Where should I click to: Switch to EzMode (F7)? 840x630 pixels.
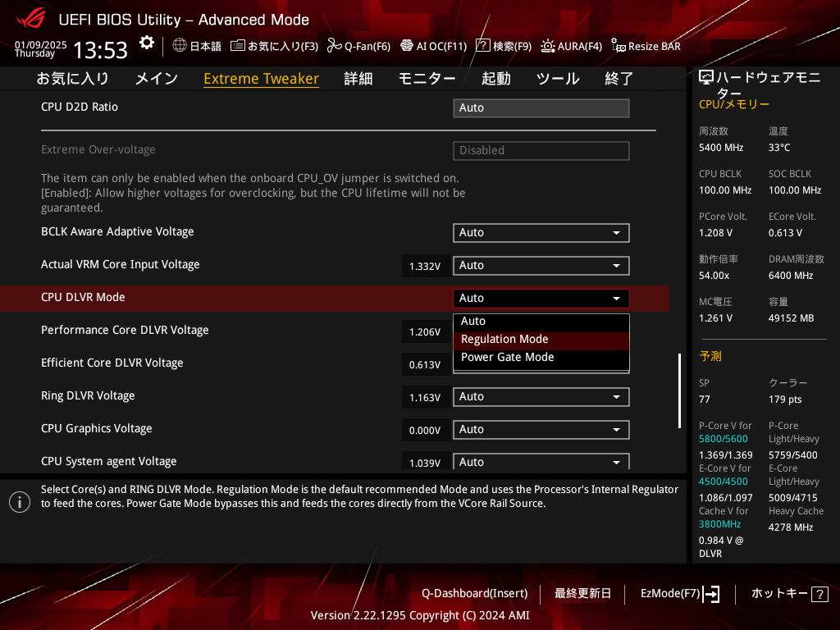tap(680, 593)
